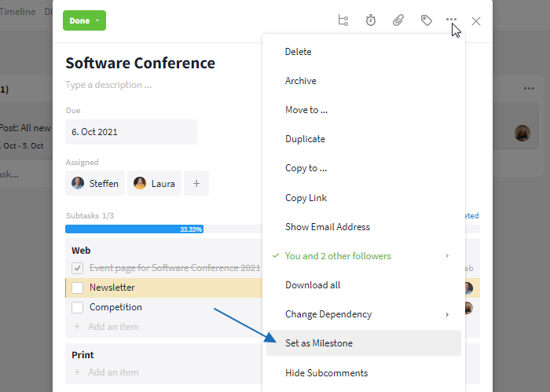This screenshot has width=550, height=392.
Task: Click the subtask hierarchy icon
Action: tap(343, 20)
